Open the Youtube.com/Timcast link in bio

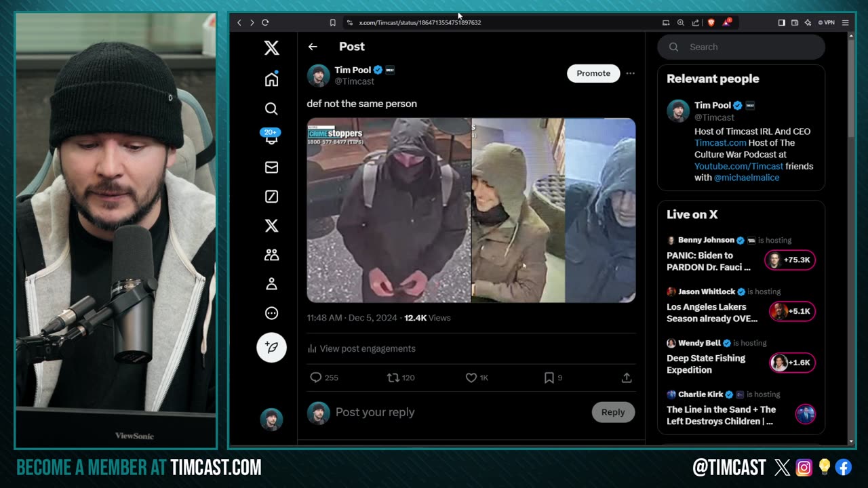(738, 166)
